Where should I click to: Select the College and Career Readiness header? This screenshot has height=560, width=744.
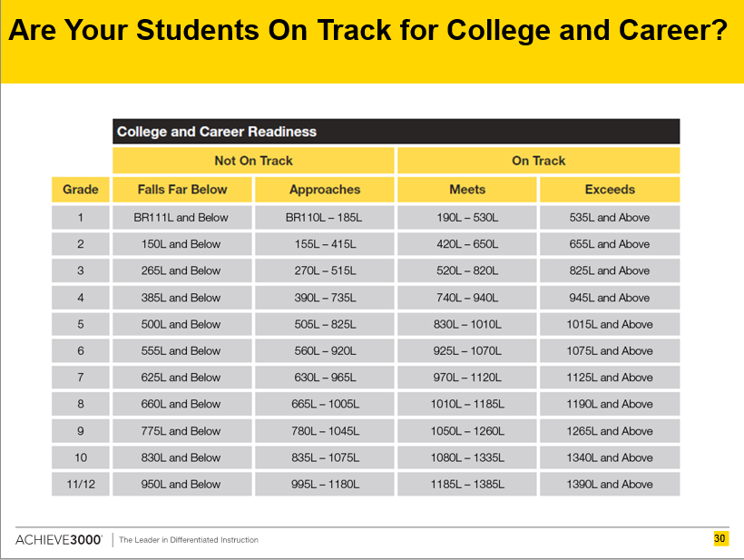click(396, 132)
